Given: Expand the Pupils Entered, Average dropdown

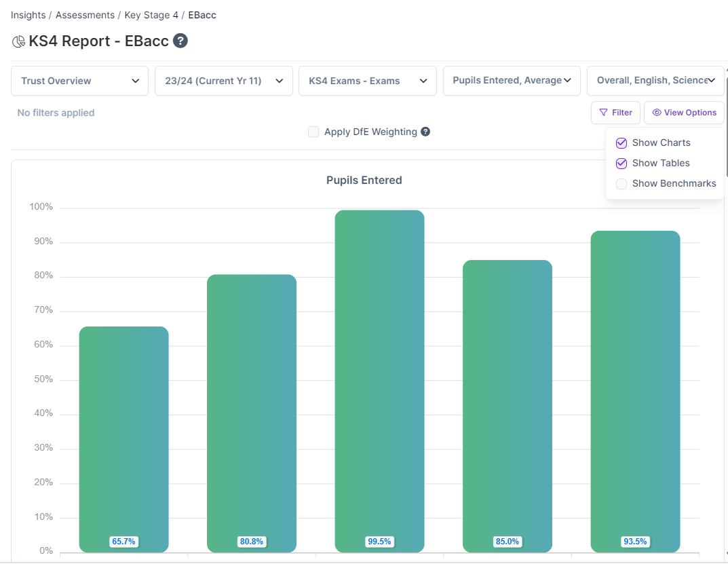Looking at the screenshot, I should point(512,81).
